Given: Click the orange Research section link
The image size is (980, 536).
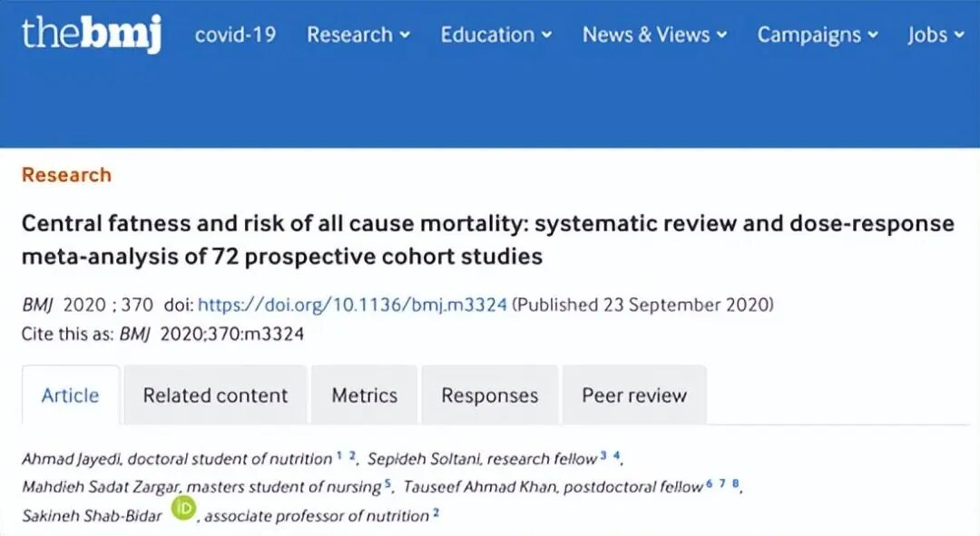Looking at the screenshot, I should pyautogui.click(x=66, y=175).
